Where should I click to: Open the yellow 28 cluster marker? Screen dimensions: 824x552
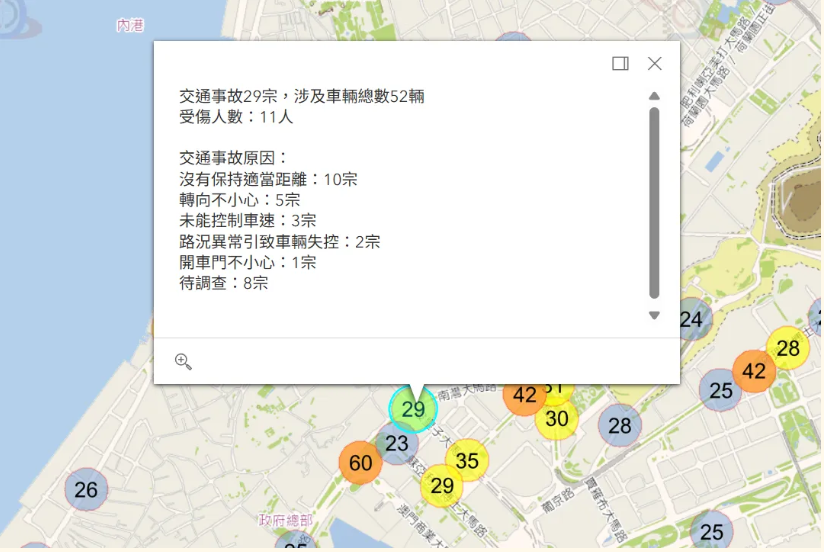point(788,348)
